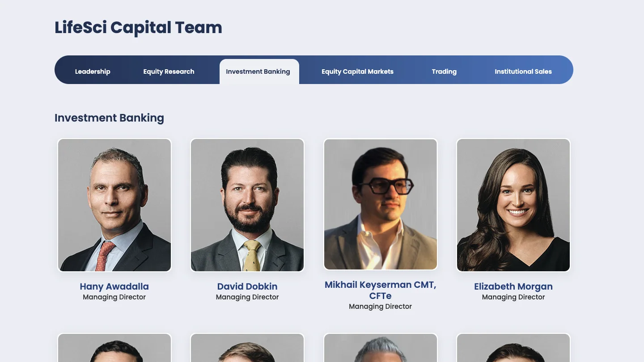Open the David Dobkin name link
The image size is (644, 362).
(247, 286)
